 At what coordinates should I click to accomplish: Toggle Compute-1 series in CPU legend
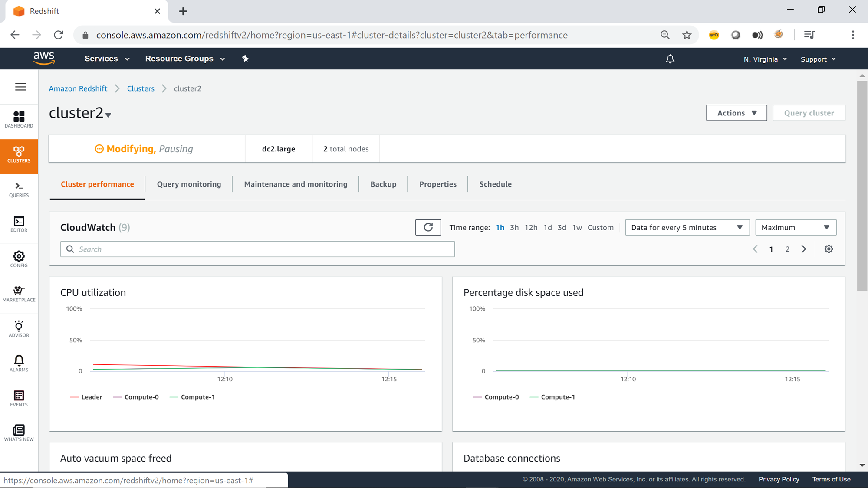coord(197,397)
